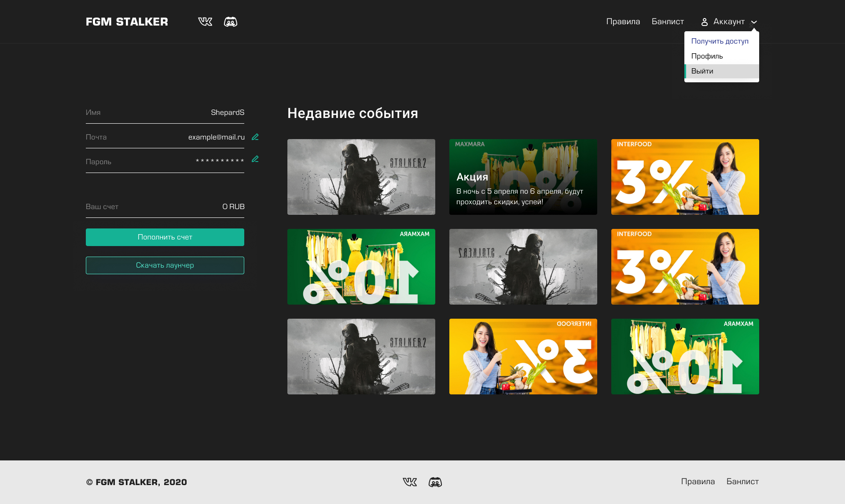
Task: Open Правила link in header
Action: (x=623, y=22)
